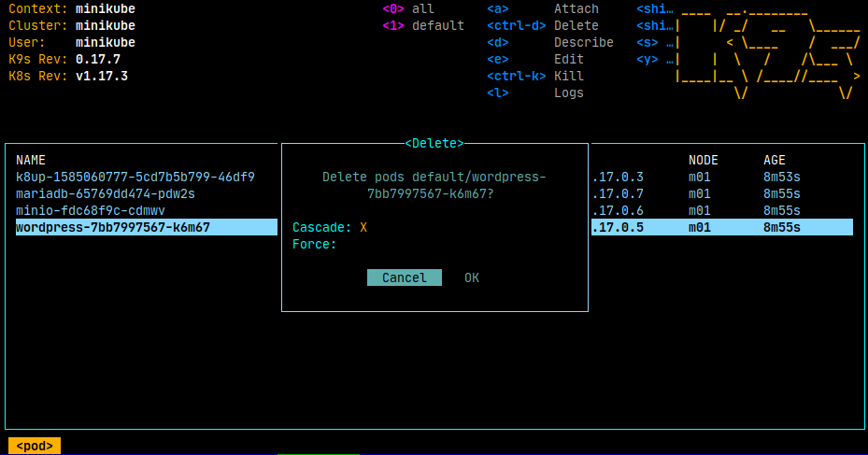
Task: Select the mariadb-65769dd474-pdw2s pod
Action: pyautogui.click(x=105, y=193)
